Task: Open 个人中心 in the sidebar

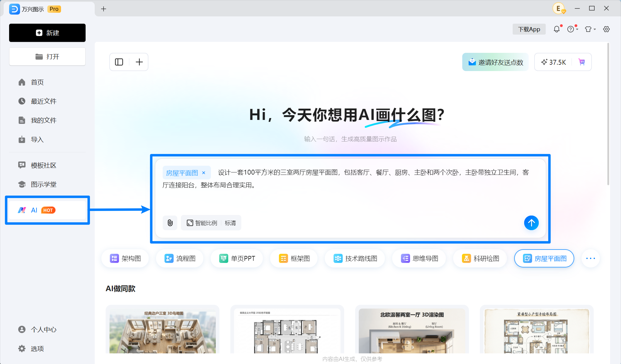Action: tap(47, 329)
